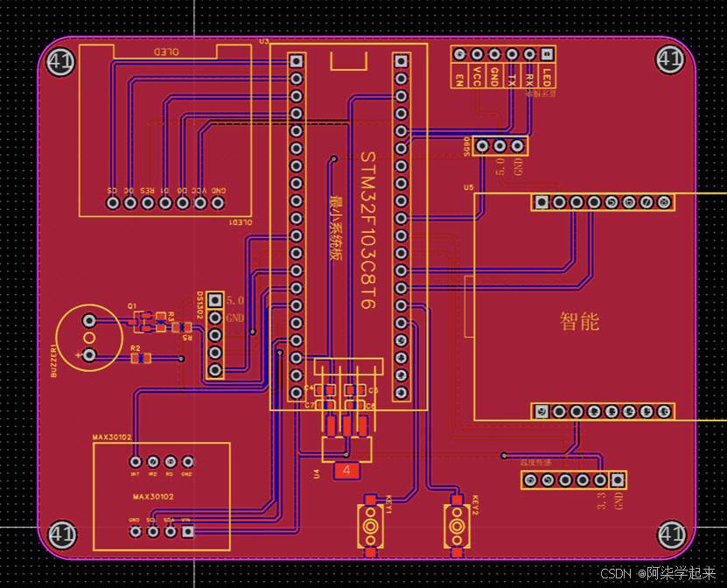Screen dimensions: 727x588
Task: Click the U4 regulator tab pad numbered 4
Action: coord(346,471)
